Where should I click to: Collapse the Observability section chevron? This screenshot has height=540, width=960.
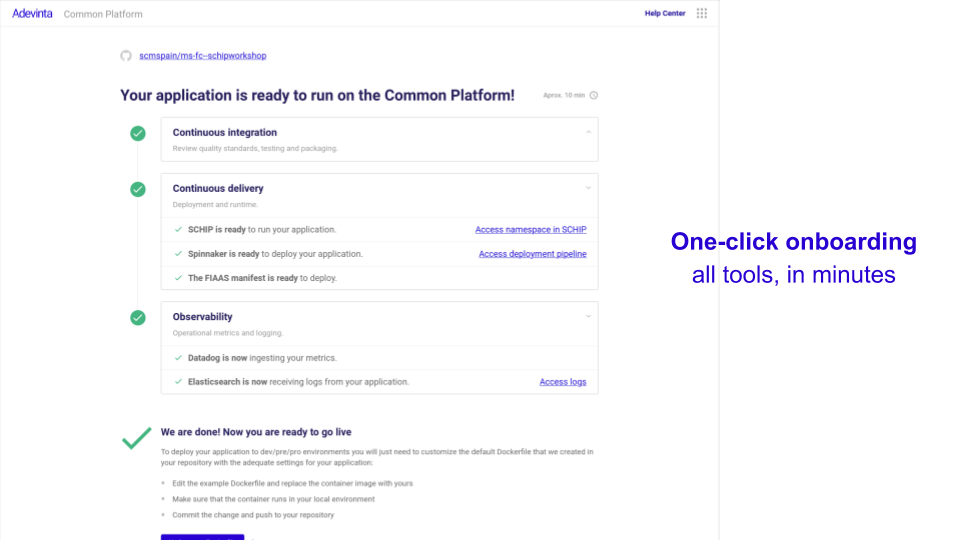pos(588,317)
